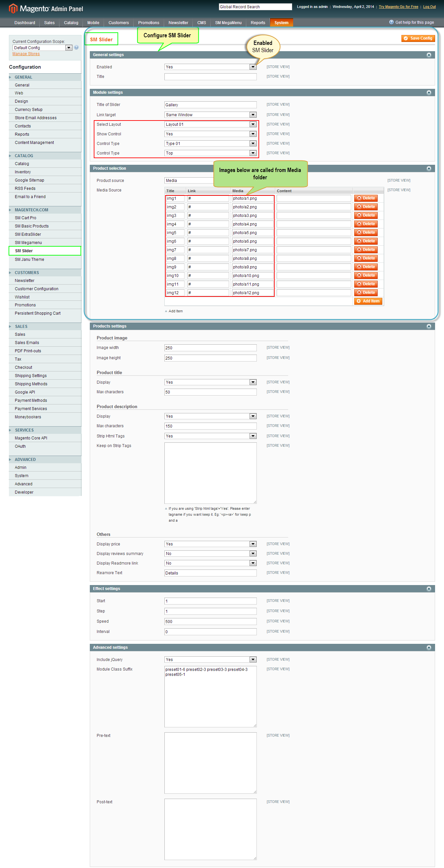444x868 pixels.
Task: Open the Display price dropdown
Action: [211, 544]
